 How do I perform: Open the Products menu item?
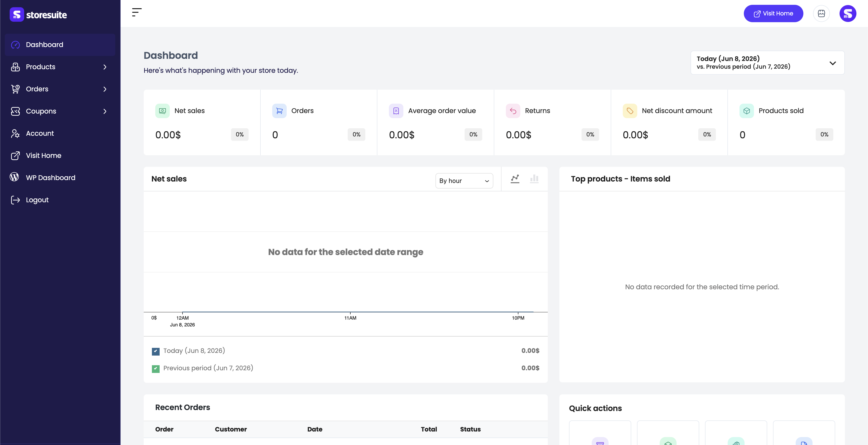(60, 67)
